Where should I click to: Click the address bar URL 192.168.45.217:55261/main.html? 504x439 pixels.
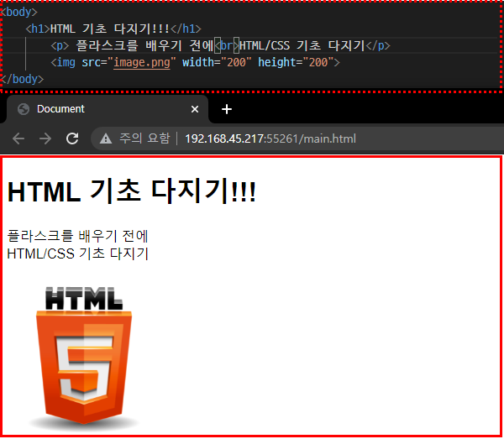(x=270, y=138)
